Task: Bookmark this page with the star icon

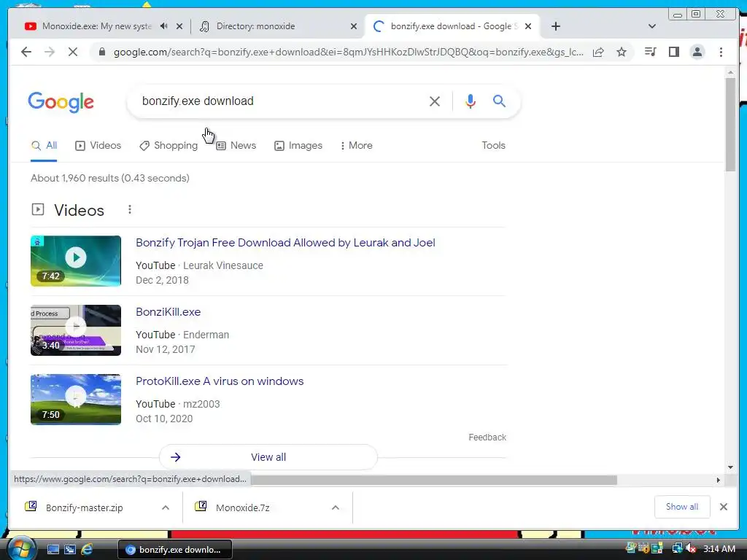Action: click(x=622, y=52)
